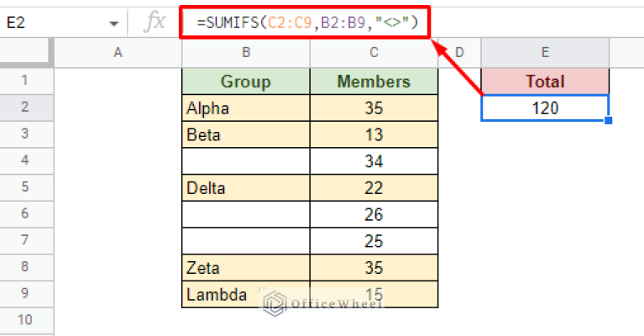The height and width of the screenshot is (336, 644).
Task: Click the Members header cell
Action: 374,81
